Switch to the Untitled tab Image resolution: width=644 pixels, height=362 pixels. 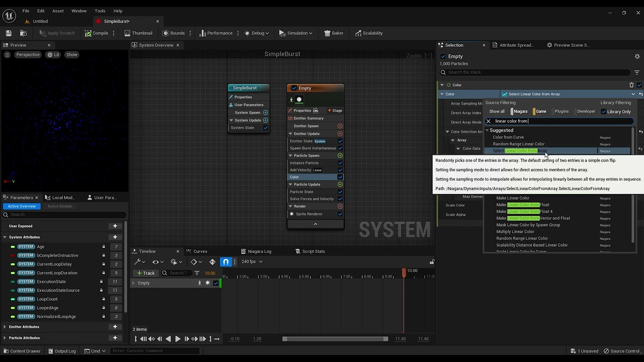click(x=40, y=22)
